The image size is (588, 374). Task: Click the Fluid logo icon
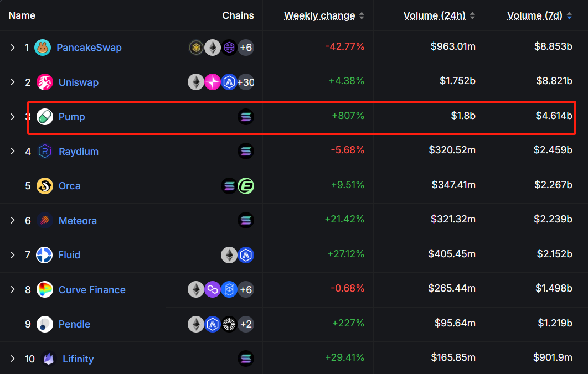[44, 255]
